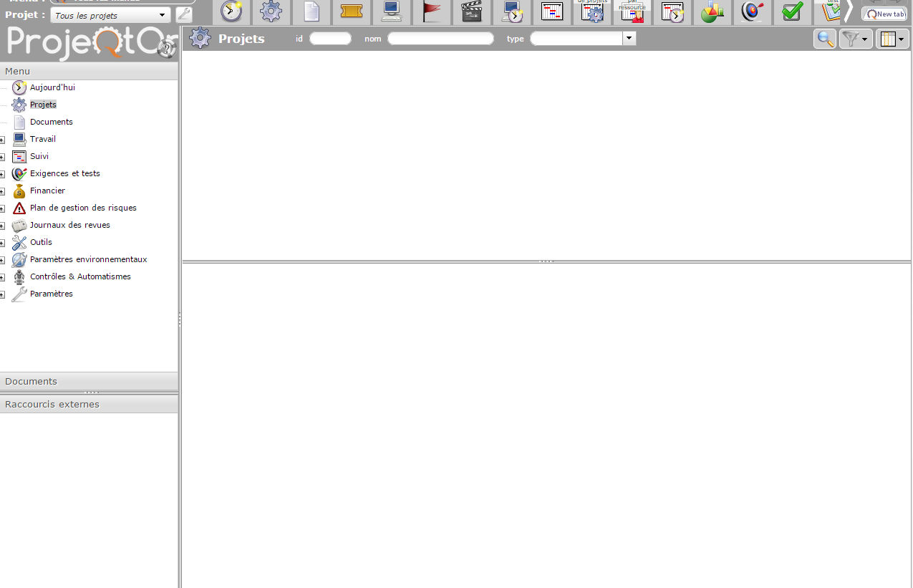
Task: Open the Documents page icon in top toolbar
Action: coord(311,11)
